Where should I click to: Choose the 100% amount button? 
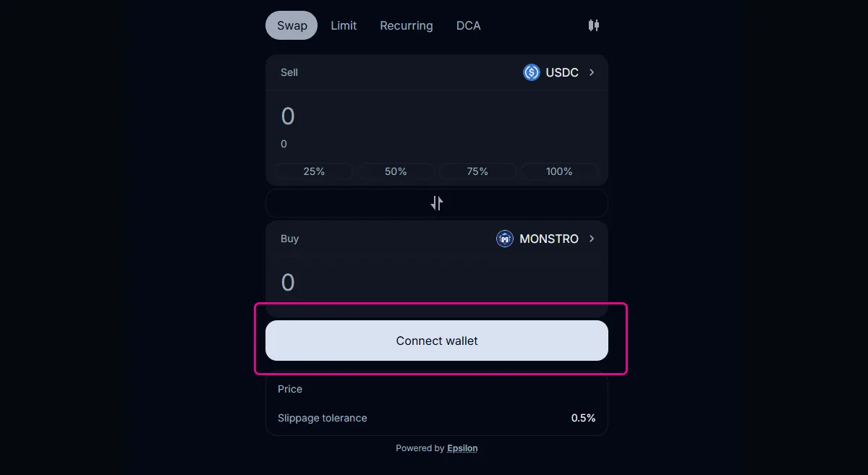click(x=559, y=171)
